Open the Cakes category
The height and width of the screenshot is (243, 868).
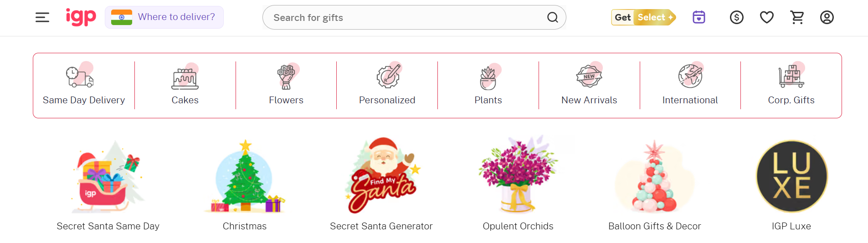(x=185, y=86)
